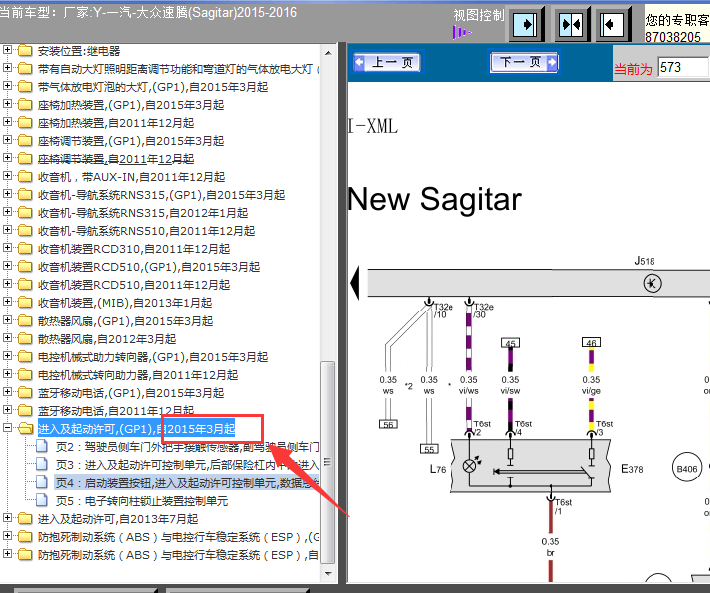Click the 0.35 vi/ge wire label
This screenshot has height=593, width=710.
591,385
